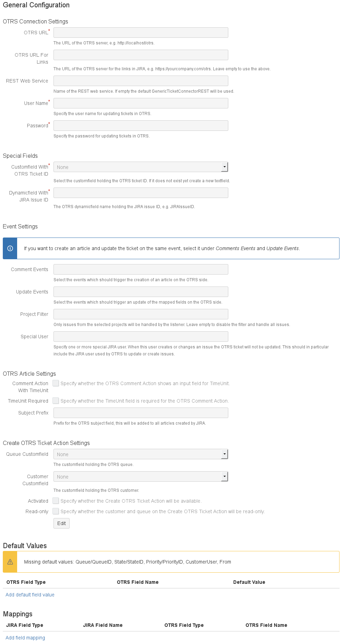
Task: Check the Activated checkbox
Action: 56,501
